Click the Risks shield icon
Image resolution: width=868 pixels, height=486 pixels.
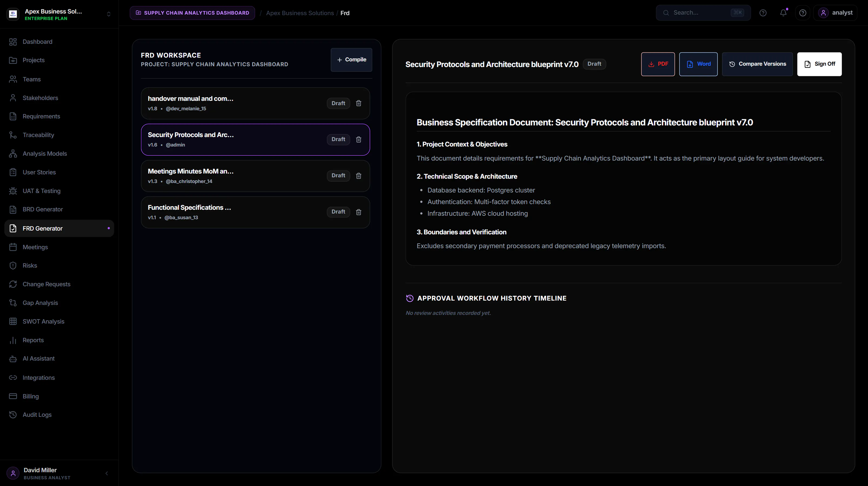pos(13,266)
